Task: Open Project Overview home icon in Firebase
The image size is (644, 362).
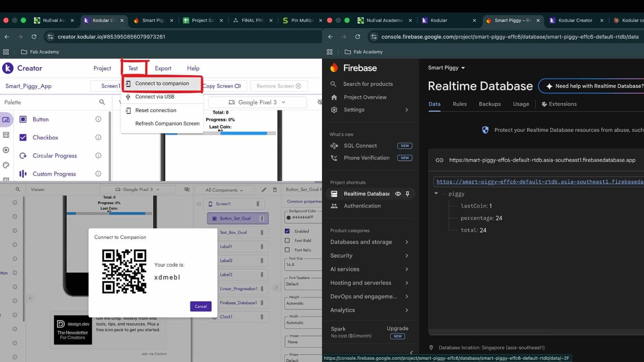Action: click(x=334, y=97)
